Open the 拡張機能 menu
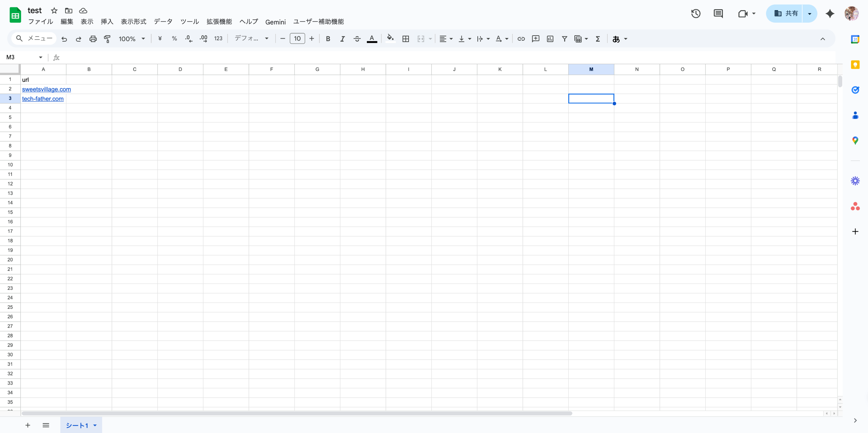This screenshot has height=433, width=868. pos(219,22)
